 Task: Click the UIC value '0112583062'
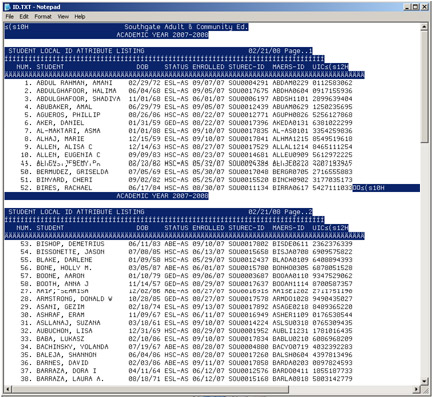[x=332, y=83]
